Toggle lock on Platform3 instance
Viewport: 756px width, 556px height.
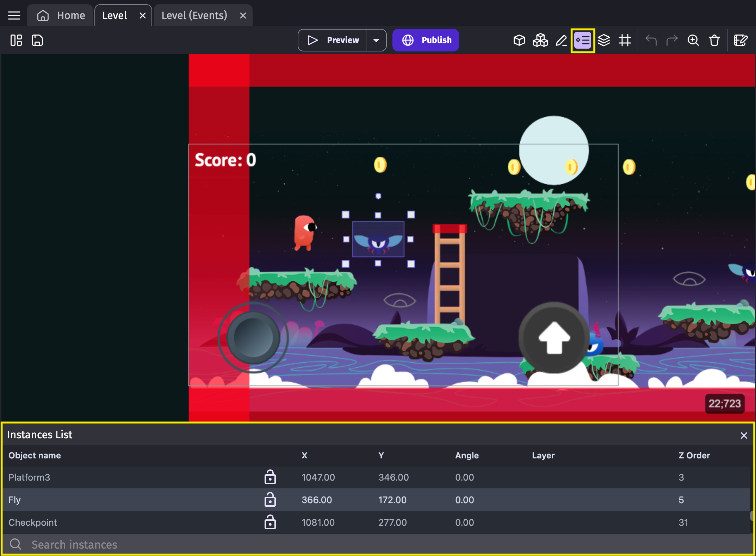coord(270,477)
